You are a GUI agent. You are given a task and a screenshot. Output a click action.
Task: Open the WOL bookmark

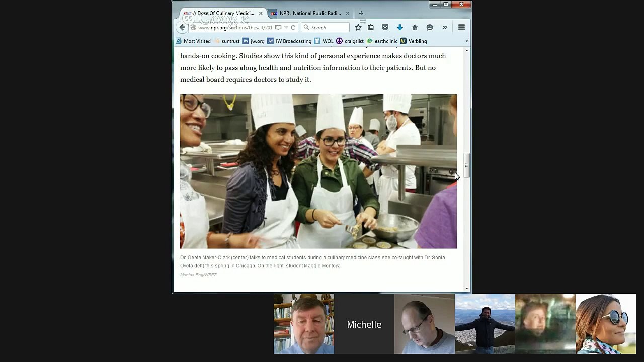324,41
